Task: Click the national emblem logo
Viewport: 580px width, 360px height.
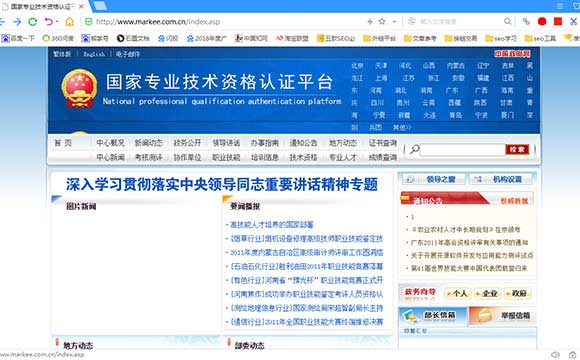Action: 79,88
